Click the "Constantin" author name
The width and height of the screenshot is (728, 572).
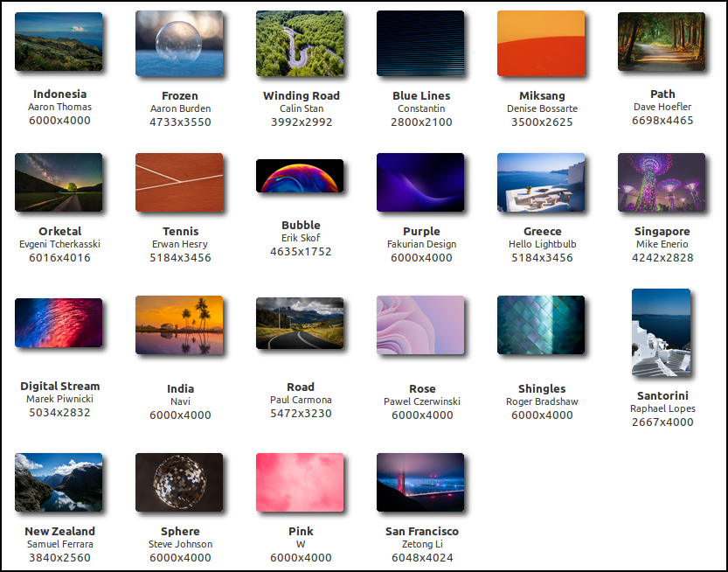point(421,108)
